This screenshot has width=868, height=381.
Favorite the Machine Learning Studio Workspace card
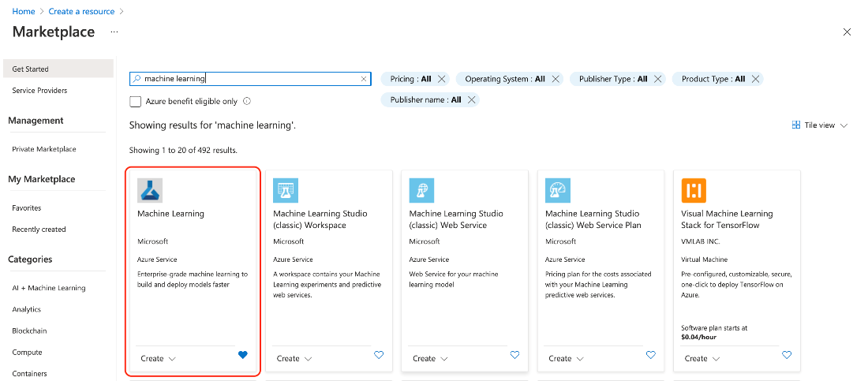379,355
